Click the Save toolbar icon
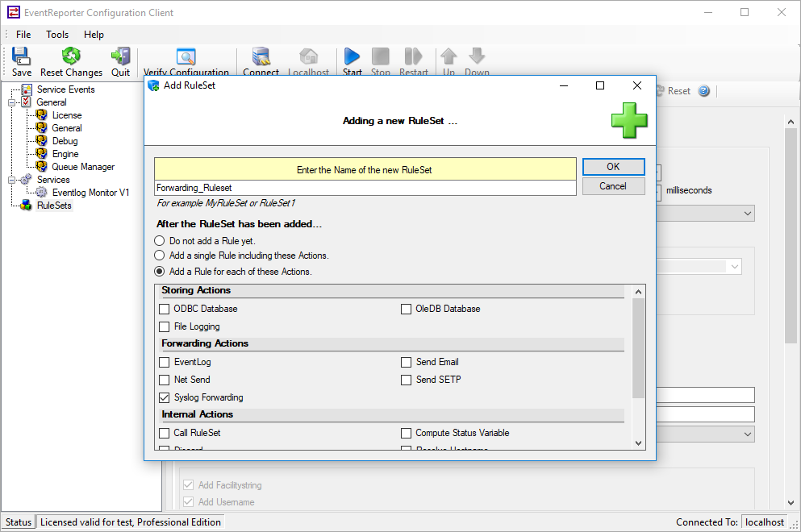This screenshot has width=801, height=532. (21, 56)
